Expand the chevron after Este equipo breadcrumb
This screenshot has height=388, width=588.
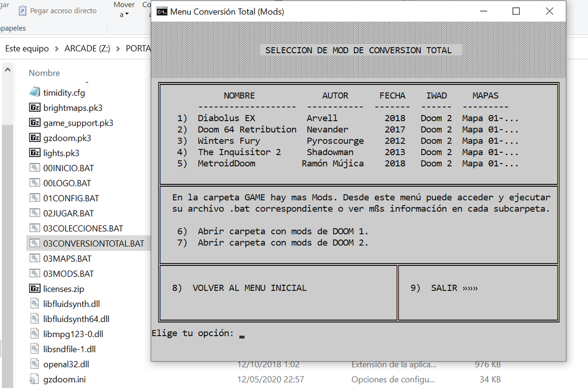coord(57,48)
